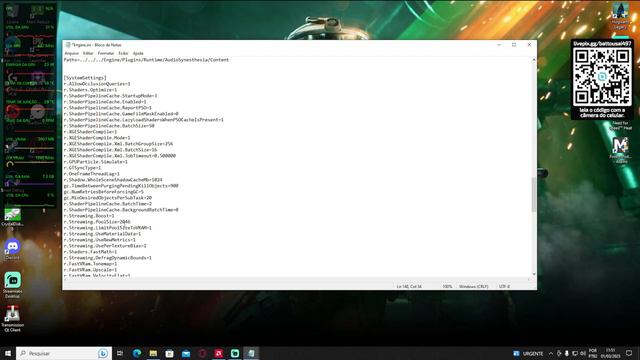Open File Explorer from the taskbar
Image resolution: width=640 pixels, height=360 pixels.
pyautogui.click(x=153, y=353)
